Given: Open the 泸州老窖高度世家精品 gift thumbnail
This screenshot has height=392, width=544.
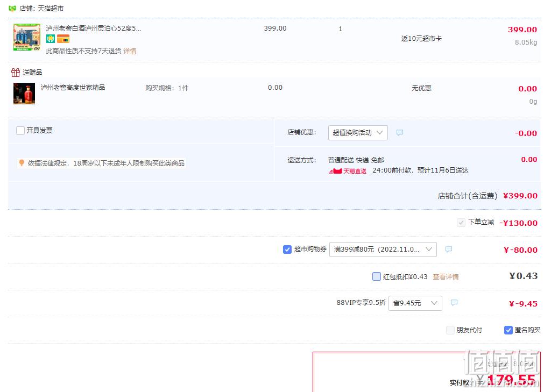Looking at the screenshot, I should tap(24, 93).
